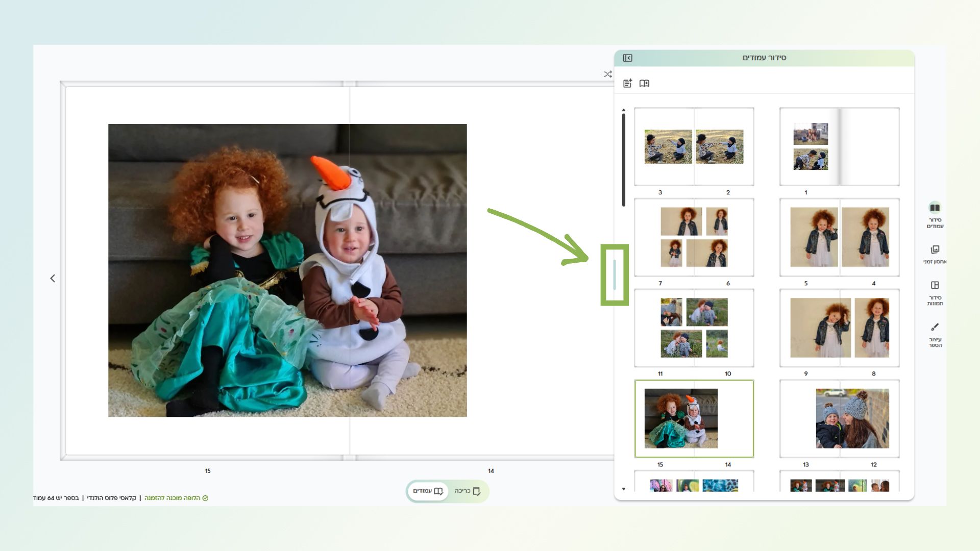Select the pages 4-5 spread thumbnail
The width and height of the screenshot is (980, 551).
[x=839, y=237]
